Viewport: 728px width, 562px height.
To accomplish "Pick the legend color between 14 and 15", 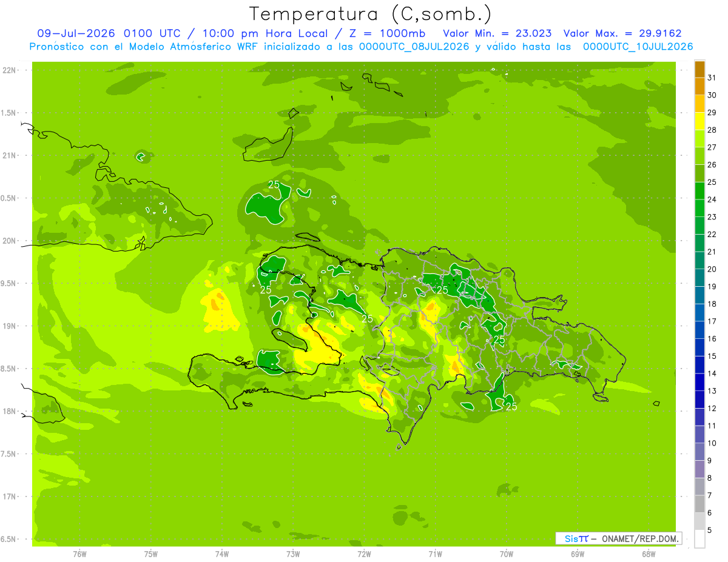I will (x=699, y=365).
